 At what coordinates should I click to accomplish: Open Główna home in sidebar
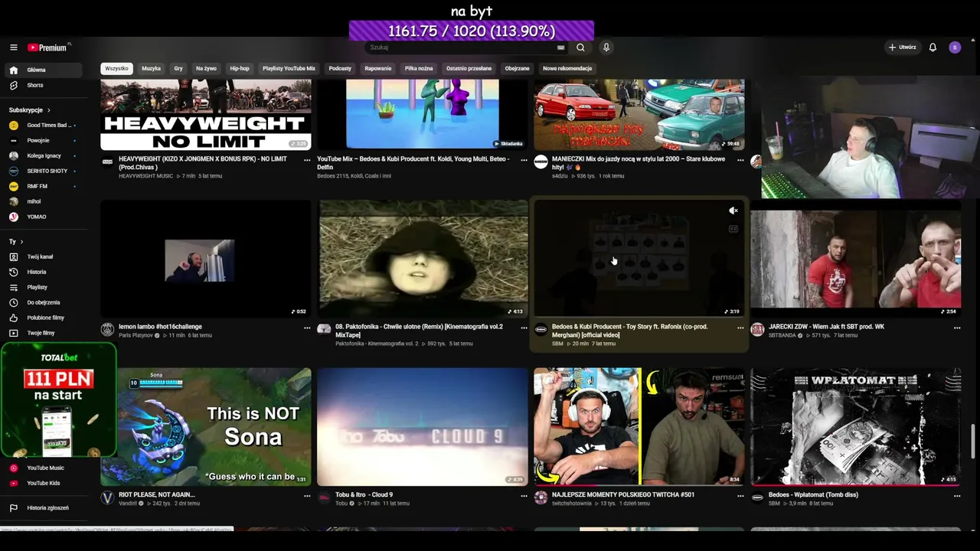click(x=42, y=70)
